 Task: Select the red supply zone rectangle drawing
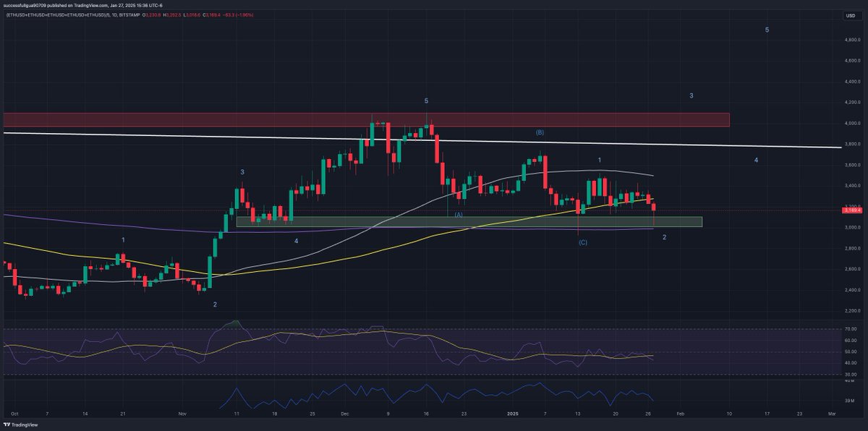[362, 120]
